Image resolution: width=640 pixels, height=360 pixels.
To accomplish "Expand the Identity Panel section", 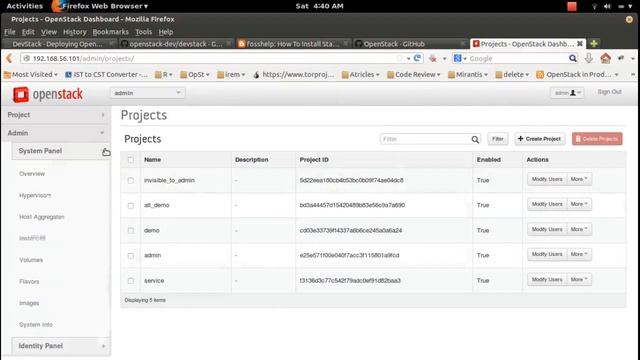I will (61, 346).
